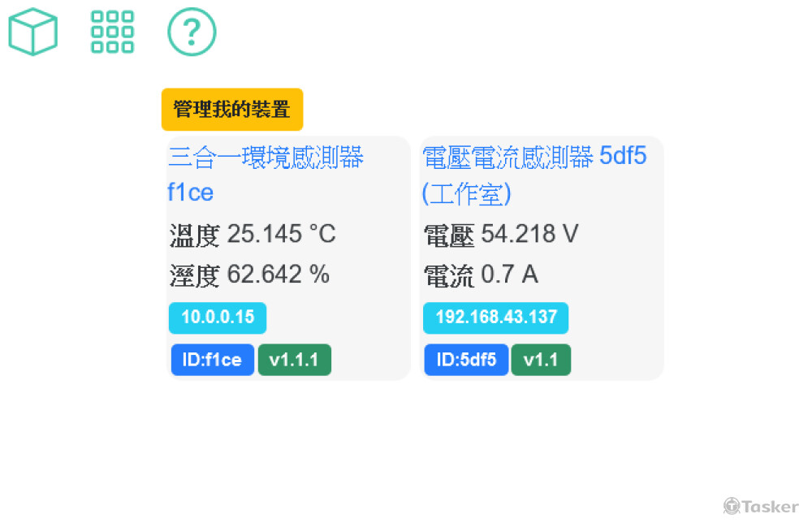This screenshot has height=523, width=812.
Task: Click the Tasker gear logo icon
Action: point(732,506)
